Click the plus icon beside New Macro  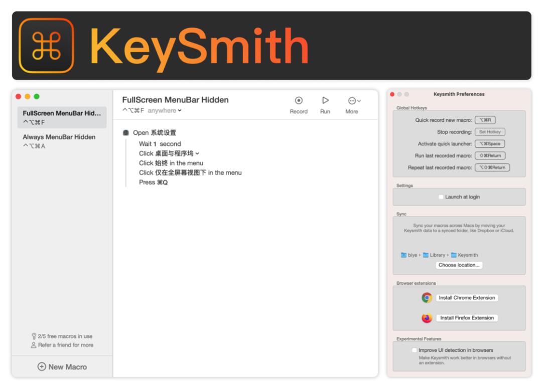coord(42,367)
